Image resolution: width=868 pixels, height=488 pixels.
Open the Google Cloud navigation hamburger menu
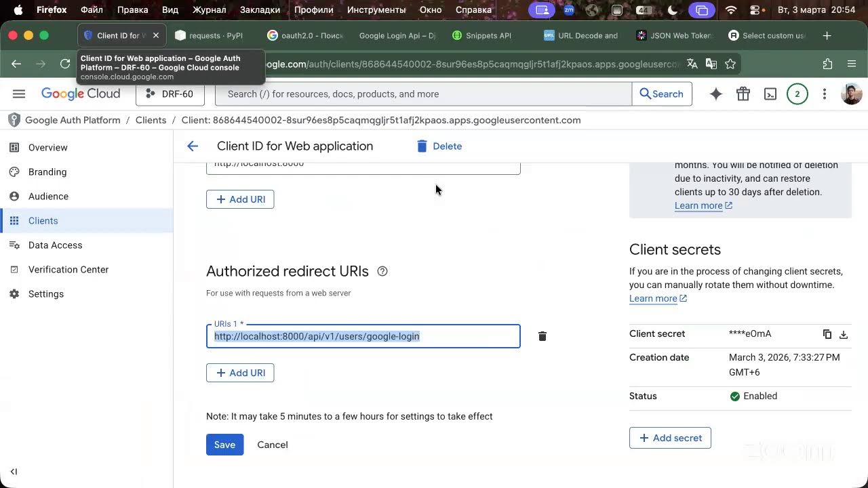point(19,94)
